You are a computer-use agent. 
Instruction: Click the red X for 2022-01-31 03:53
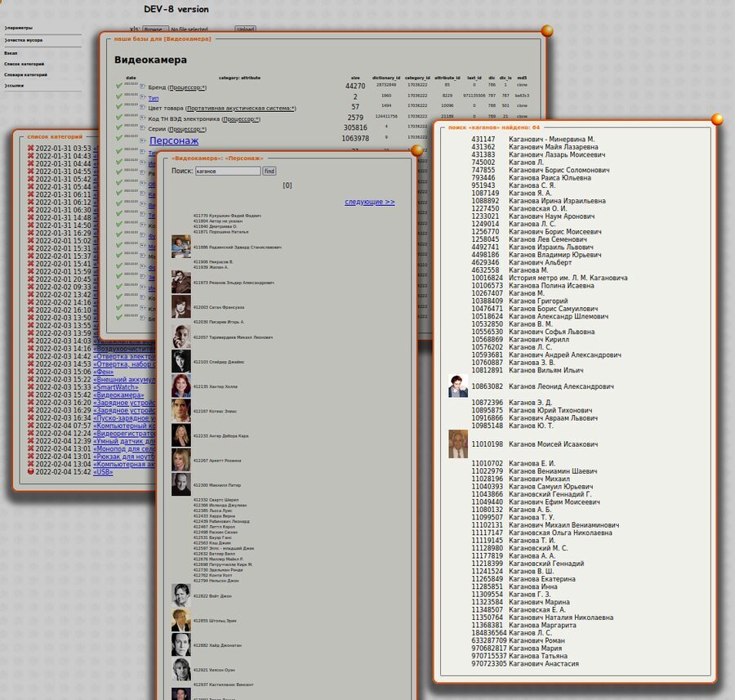pyautogui.click(x=31, y=148)
